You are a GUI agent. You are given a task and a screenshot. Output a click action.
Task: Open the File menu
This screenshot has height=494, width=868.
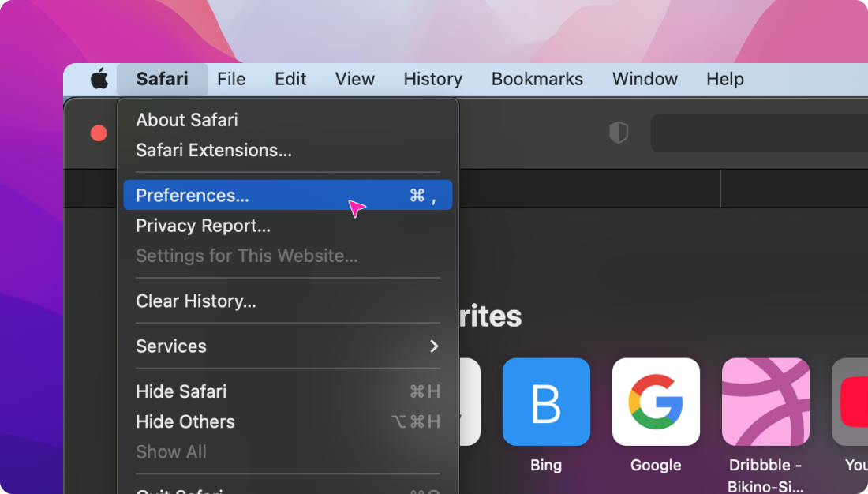point(231,79)
